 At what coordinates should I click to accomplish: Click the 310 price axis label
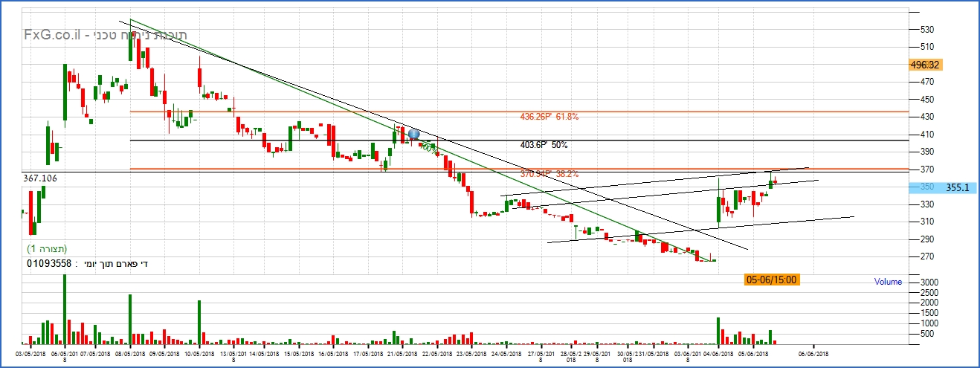click(927, 222)
